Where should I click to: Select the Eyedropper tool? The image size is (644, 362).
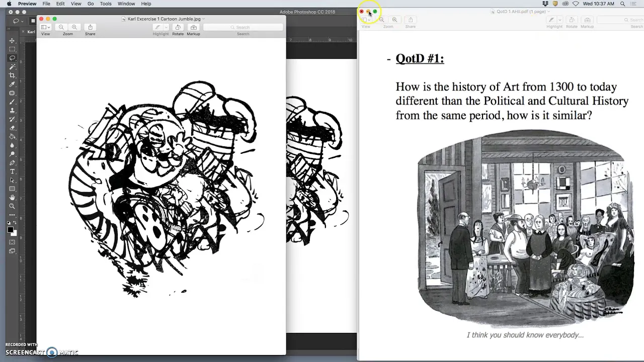pos(12,84)
